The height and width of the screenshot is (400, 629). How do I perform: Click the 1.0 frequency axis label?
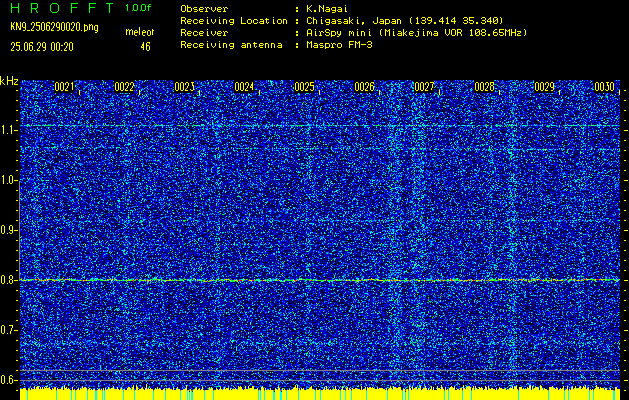(x=8, y=180)
